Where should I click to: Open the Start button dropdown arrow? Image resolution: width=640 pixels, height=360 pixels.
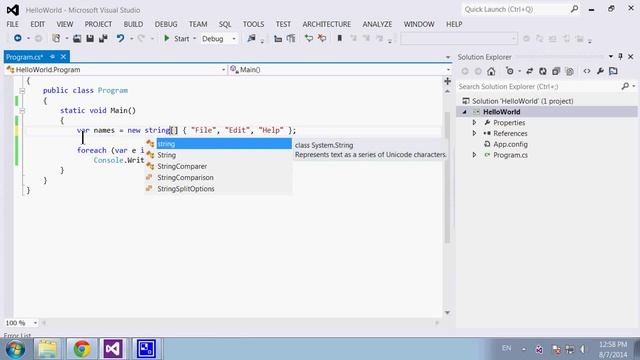[194, 39]
